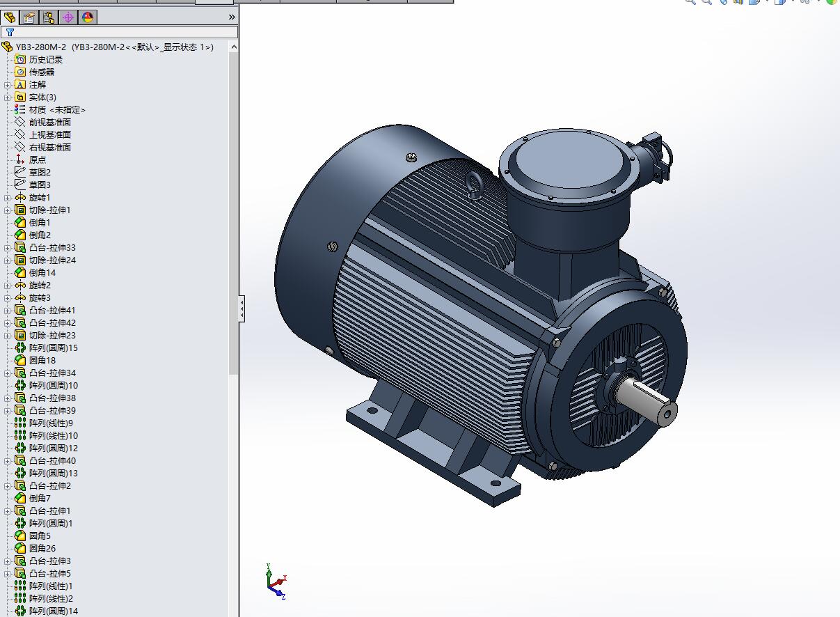Select the 前视基准面 front plane
Image resolution: width=840 pixels, height=617 pixels.
(x=42, y=122)
